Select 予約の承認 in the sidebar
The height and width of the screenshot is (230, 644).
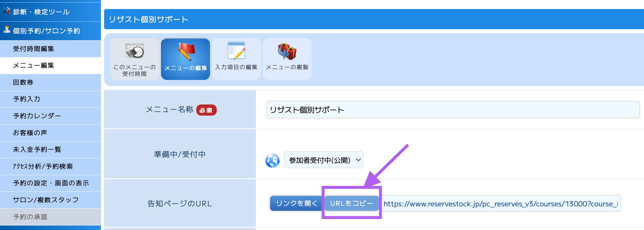click(30, 217)
